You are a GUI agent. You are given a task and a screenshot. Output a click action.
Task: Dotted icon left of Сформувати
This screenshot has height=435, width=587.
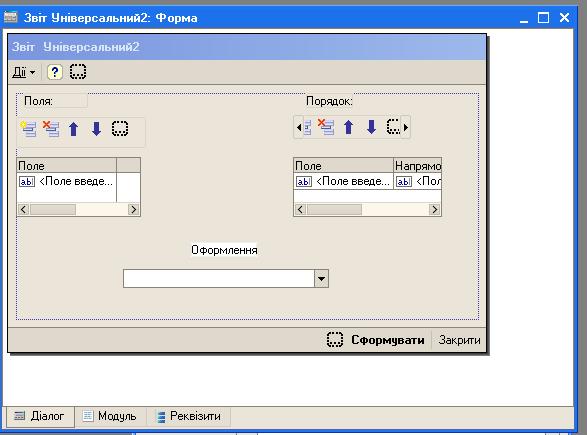pos(335,340)
